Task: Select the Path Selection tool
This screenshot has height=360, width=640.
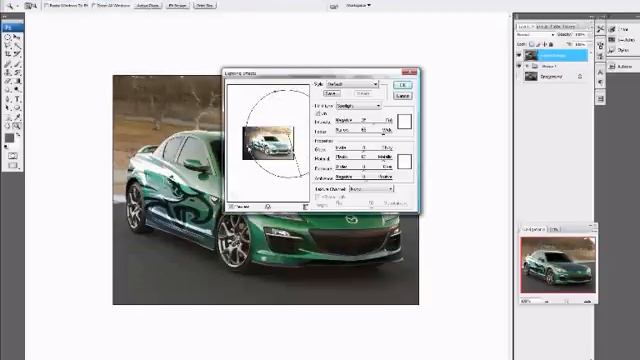Action: 7,108
